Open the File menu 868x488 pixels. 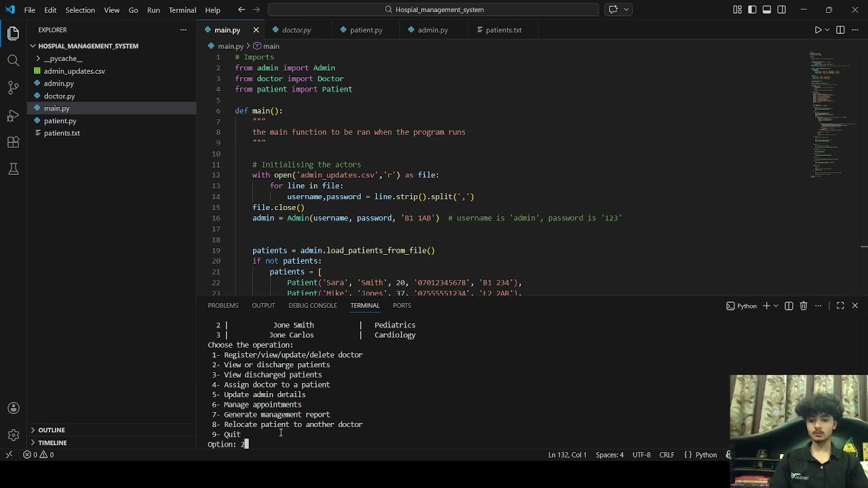[30, 10]
